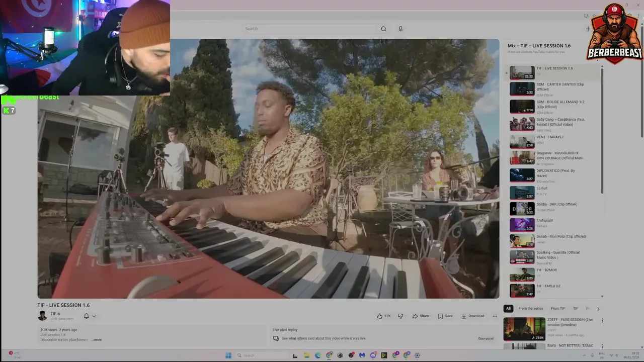Open File Explorer from the taskbar
The image size is (644, 362).
click(x=306, y=355)
